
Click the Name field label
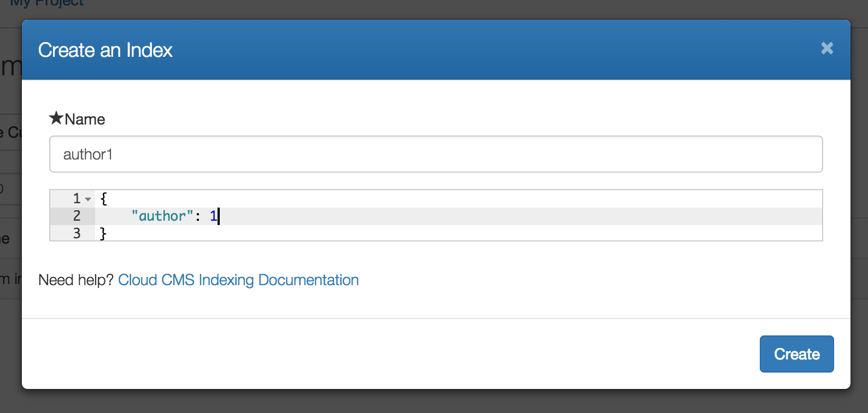[x=84, y=119]
